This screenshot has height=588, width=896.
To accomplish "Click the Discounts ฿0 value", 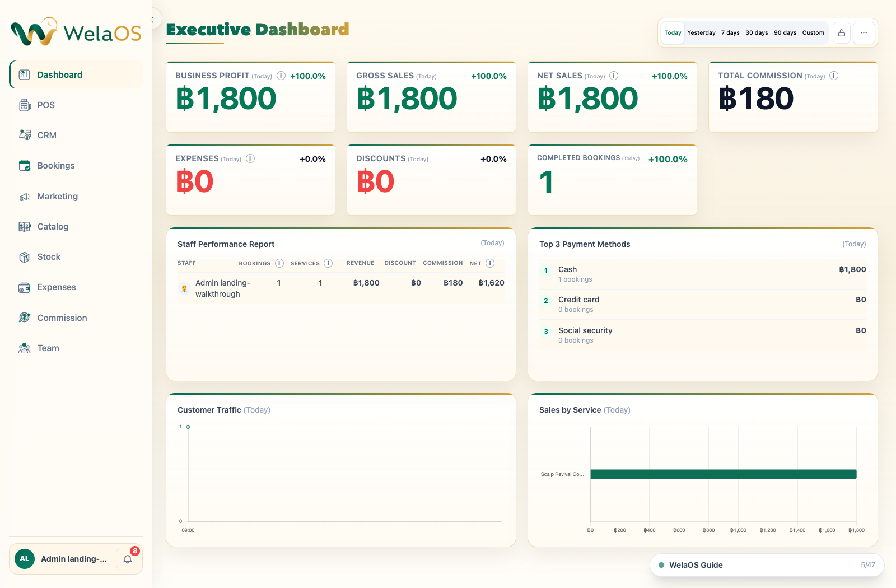I will pyautogui.click(x=376, y=181).
